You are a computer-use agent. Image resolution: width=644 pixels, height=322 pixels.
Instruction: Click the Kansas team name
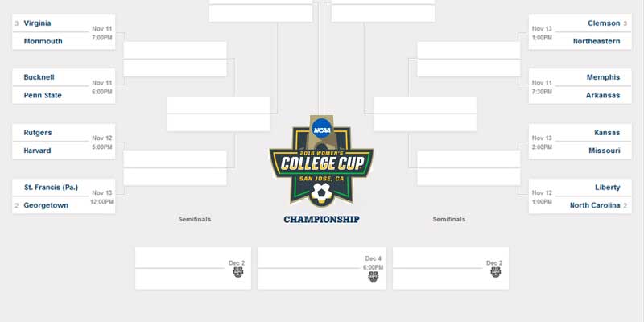tap(607, 133)
